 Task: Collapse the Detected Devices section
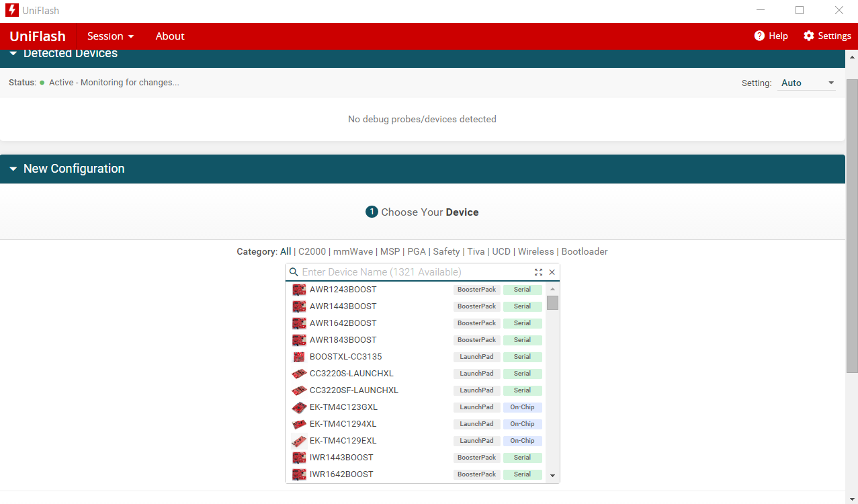(x=13, y=54)
